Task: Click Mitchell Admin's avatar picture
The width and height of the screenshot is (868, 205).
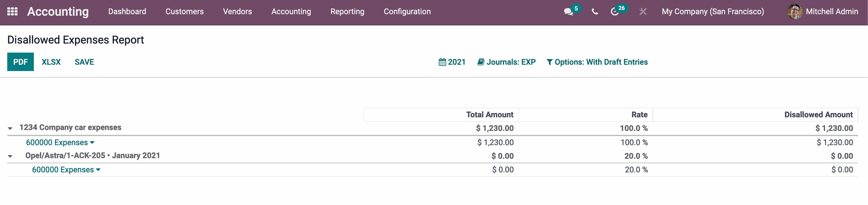Action: [795, 12]
